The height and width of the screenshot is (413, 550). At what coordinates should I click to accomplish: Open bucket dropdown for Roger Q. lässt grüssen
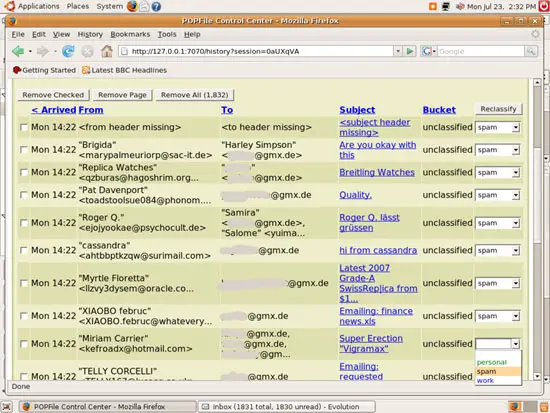[497, 223]
